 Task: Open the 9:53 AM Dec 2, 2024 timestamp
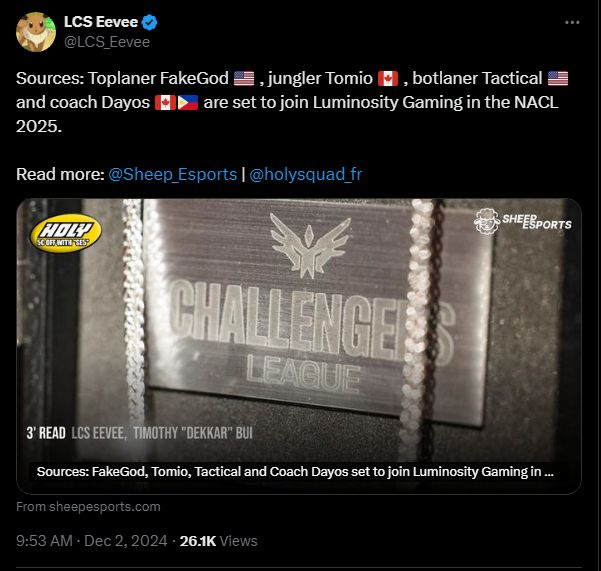point(92,541)
